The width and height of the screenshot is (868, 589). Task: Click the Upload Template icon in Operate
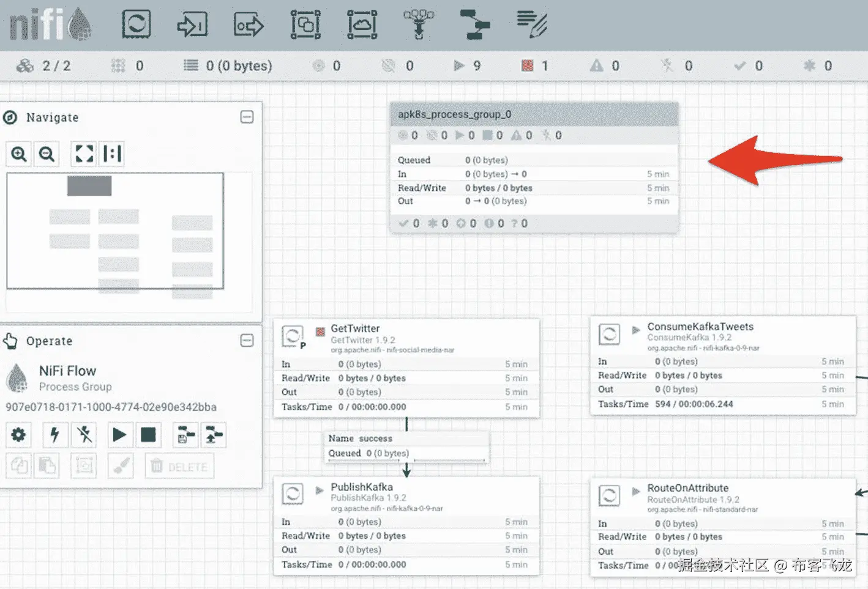pos(214,435)
